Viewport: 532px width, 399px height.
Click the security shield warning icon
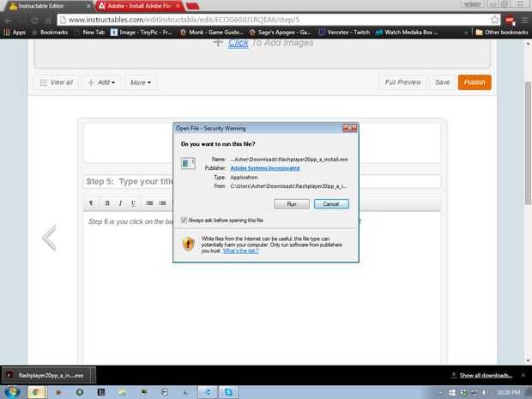point(188,244)
